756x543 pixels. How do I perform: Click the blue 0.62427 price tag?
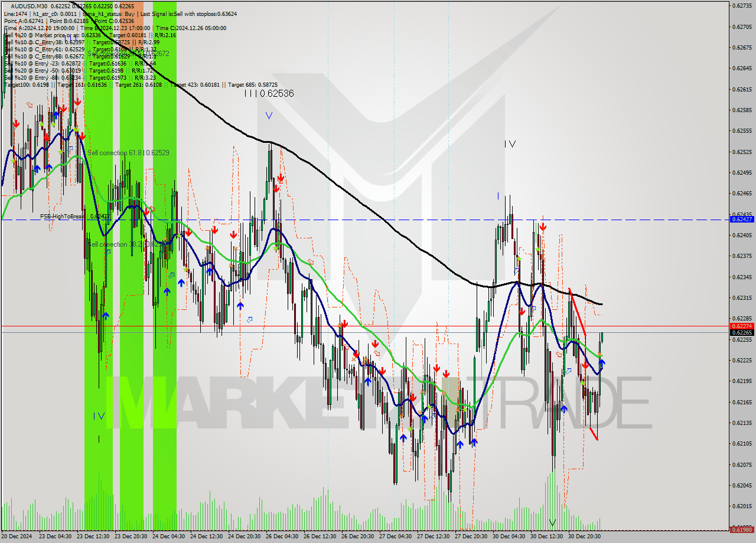(x=742, y=219)
